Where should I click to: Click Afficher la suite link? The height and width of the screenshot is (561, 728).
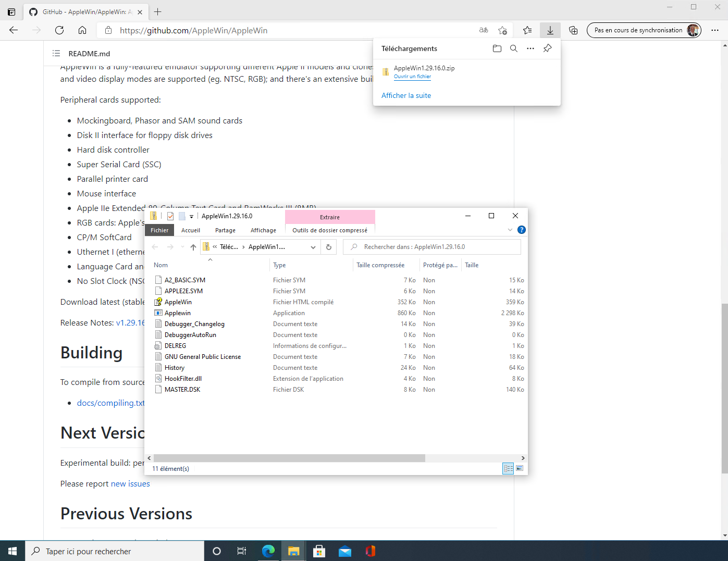[x=406, y=95]
